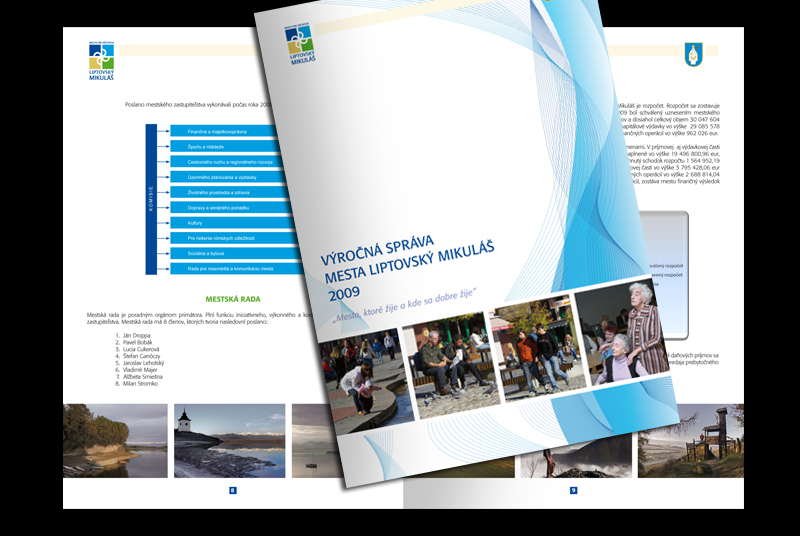Click the cover title 'VÝROČNÁ SPRÁVA'
The height and width of the screenshot is (536, 800).
[377, 250]
